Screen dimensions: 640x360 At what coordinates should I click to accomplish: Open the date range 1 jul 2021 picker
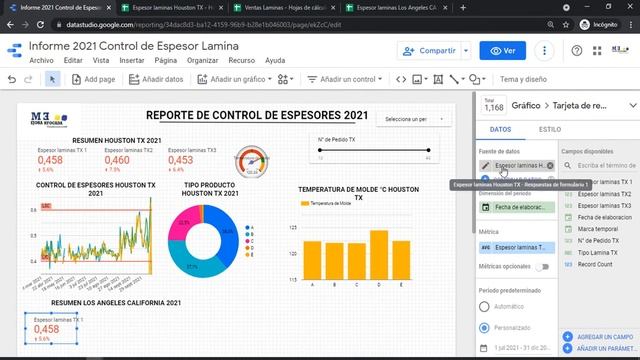click(517, 348)
